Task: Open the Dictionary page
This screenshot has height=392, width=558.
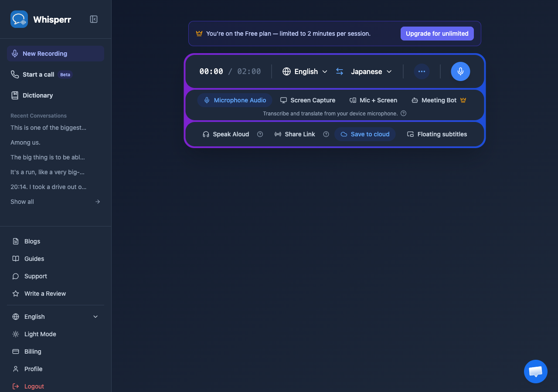Action: (55, 95)
